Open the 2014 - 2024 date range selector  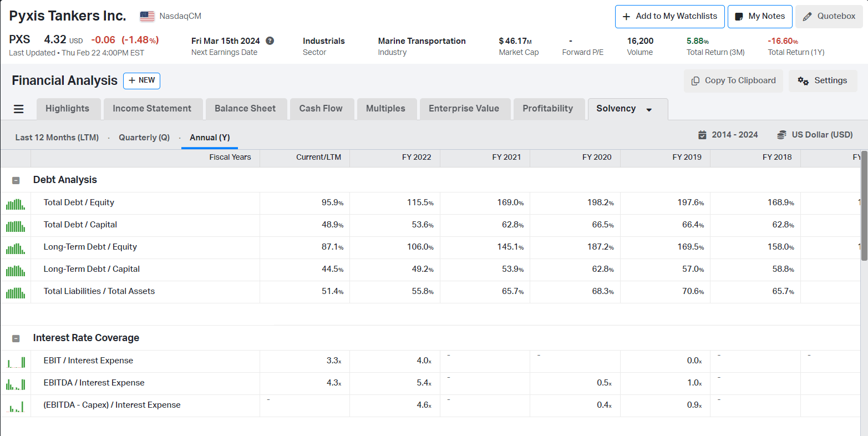point(728,135)
